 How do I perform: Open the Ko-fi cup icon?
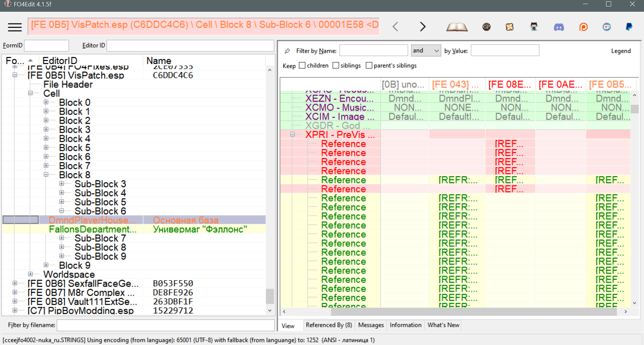pyautogui.click(x=606, y=27)
